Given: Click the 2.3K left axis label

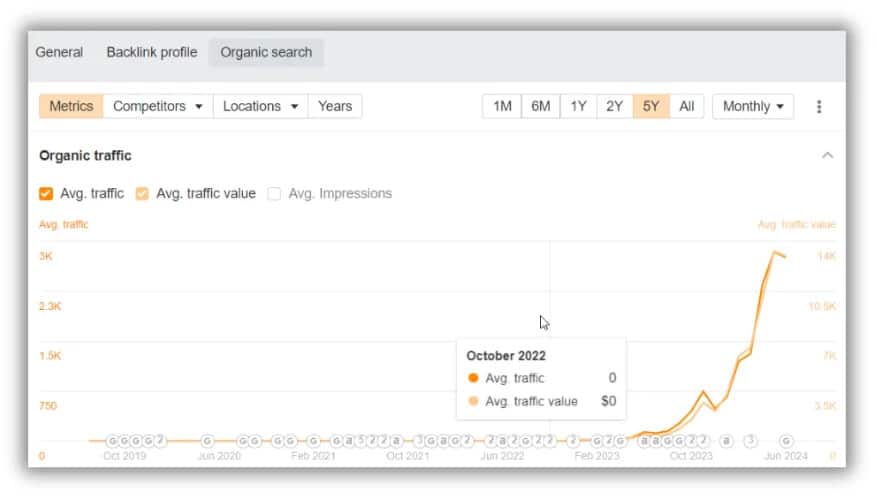Looking at the screenshot, I should pyautogui.click(x=50, y=306).
